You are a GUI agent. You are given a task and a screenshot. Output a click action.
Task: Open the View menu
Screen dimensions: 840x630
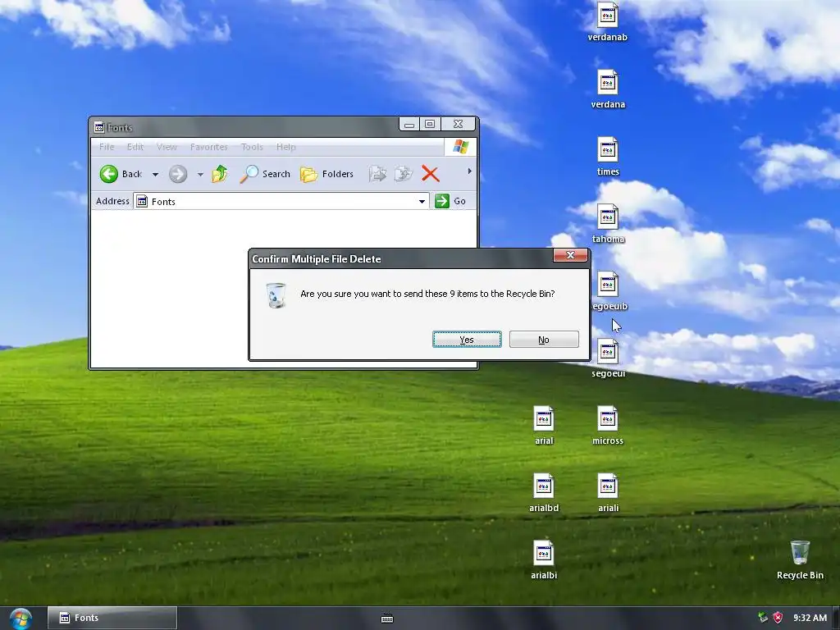tap(167, 147)
